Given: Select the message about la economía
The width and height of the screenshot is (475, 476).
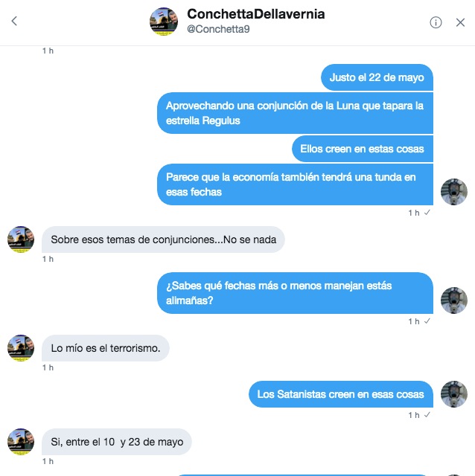Looking at the screenshot, I should tap(295, 184).
